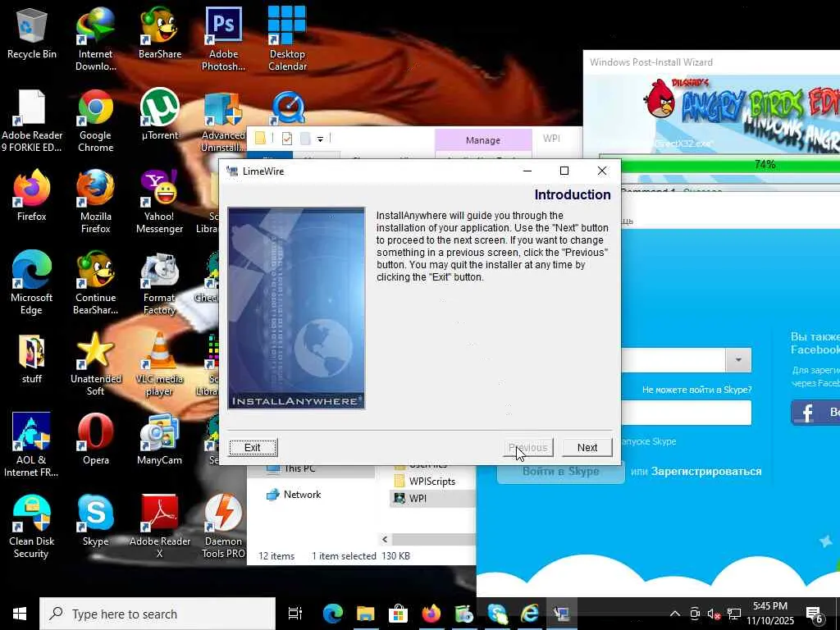
Task: Open Skype from taskbar
Action: [x=497, y=614]
